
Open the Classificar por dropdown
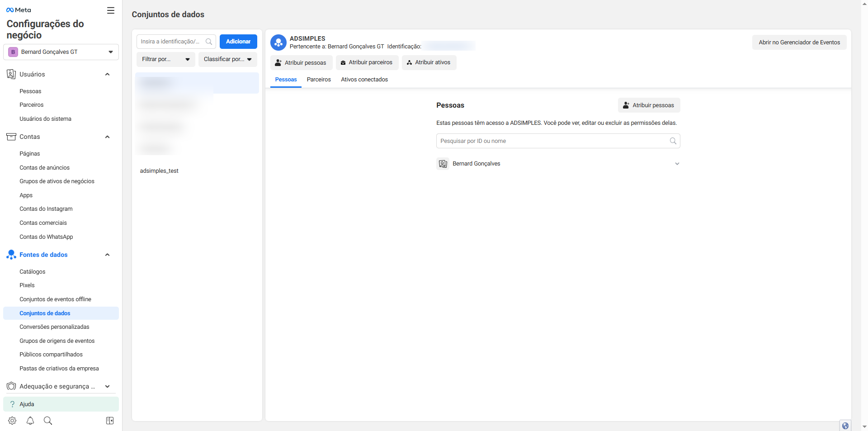pyautogui.click(x=228, y=59)
